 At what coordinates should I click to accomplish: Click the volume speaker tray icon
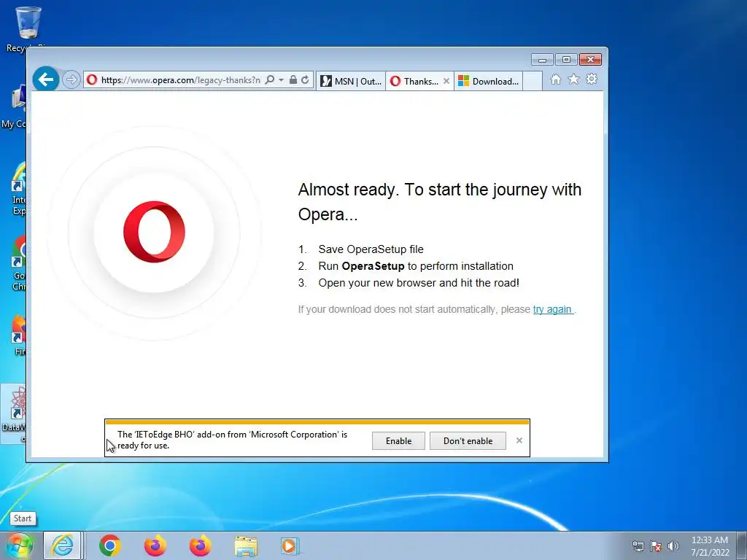(673, 546)
